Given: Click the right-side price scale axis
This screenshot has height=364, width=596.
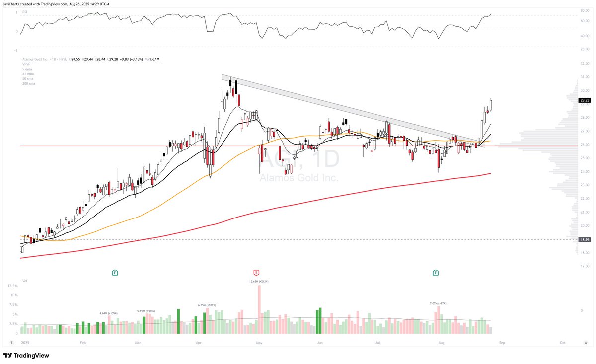Looking at the screenshot, I should pos(586,174).
